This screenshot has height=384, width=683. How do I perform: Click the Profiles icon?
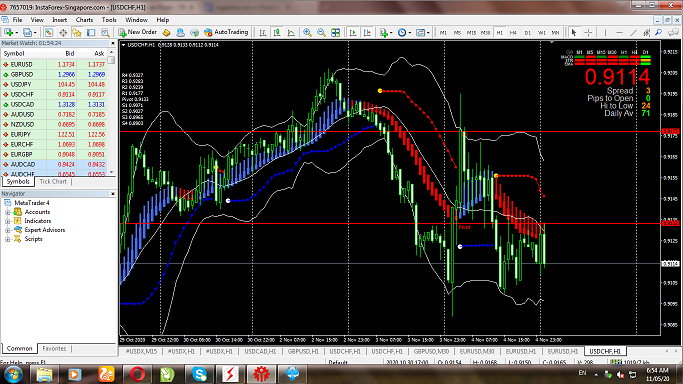(x=27, y=32)
